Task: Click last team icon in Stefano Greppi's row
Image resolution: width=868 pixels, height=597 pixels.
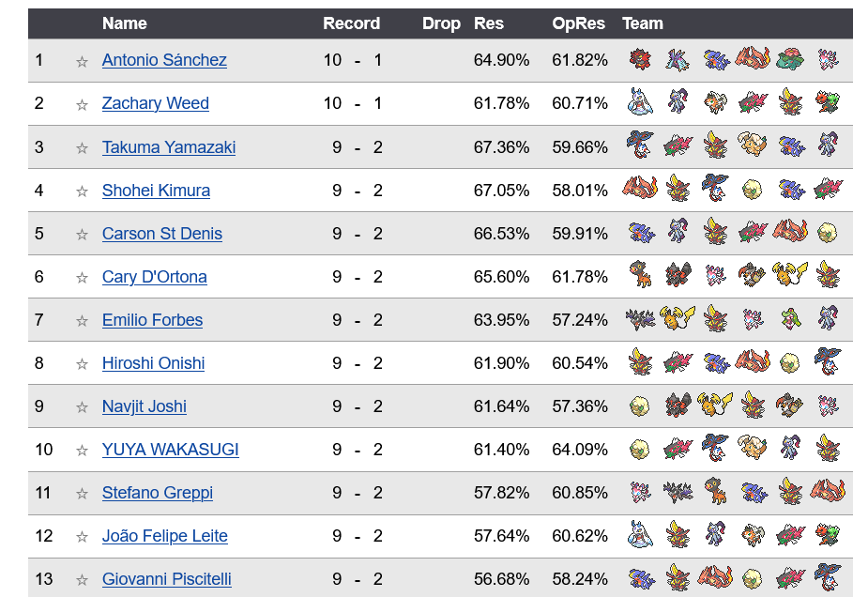Action: pos(828,491)
